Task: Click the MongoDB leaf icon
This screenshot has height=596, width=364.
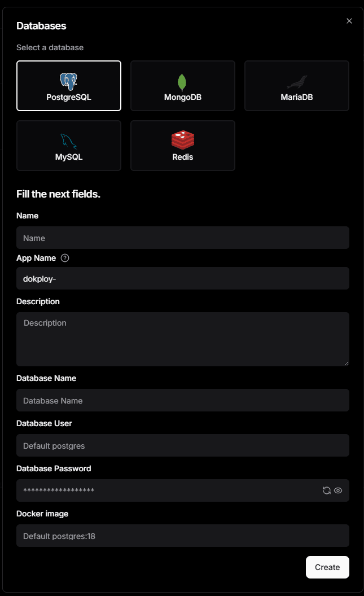Action: [x=182, y=82]
